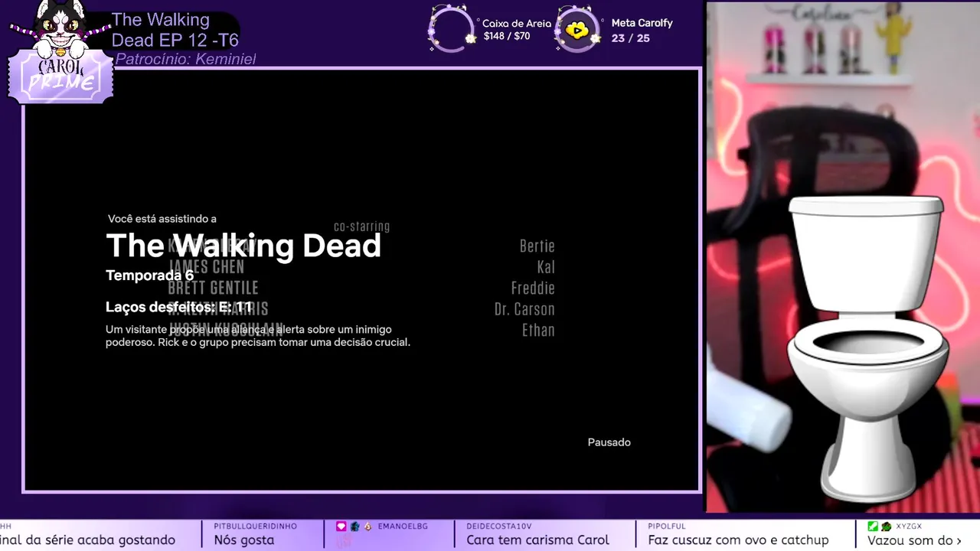The image size is (980, 551).
Task: Click the 'BRETT GENTILE' actor credit
Action: [x=213, y=288]
